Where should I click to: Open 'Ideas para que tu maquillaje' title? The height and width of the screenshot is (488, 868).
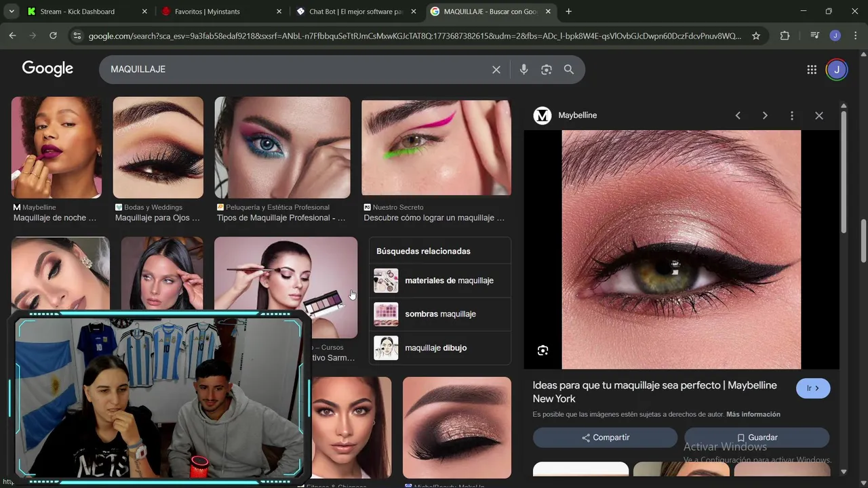(x=654, y=392)
